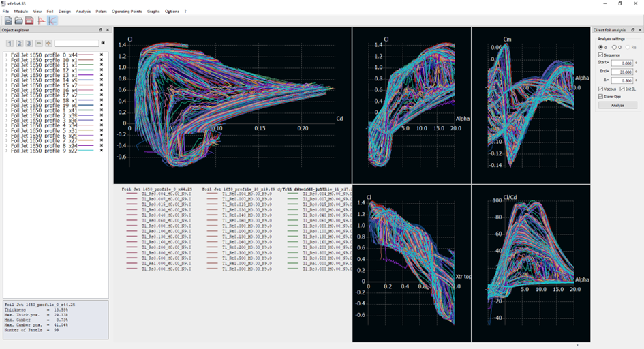Uncheck the Sequence checkbox
Viewport: 644px width, 349px height.
pos(600,55)
